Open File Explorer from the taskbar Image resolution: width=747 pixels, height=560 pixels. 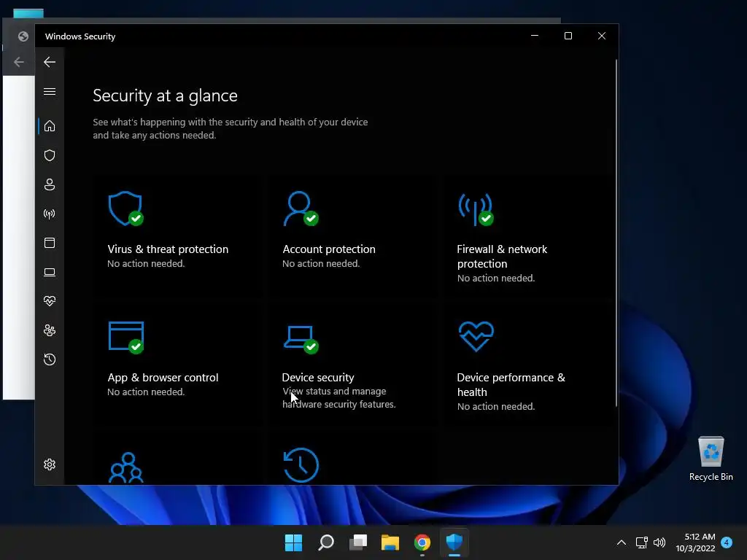point(390,542)
